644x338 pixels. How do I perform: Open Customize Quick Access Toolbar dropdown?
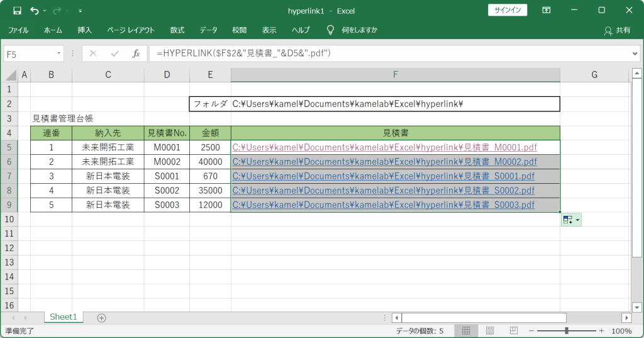pyautogui.click(x=80, y=11)
